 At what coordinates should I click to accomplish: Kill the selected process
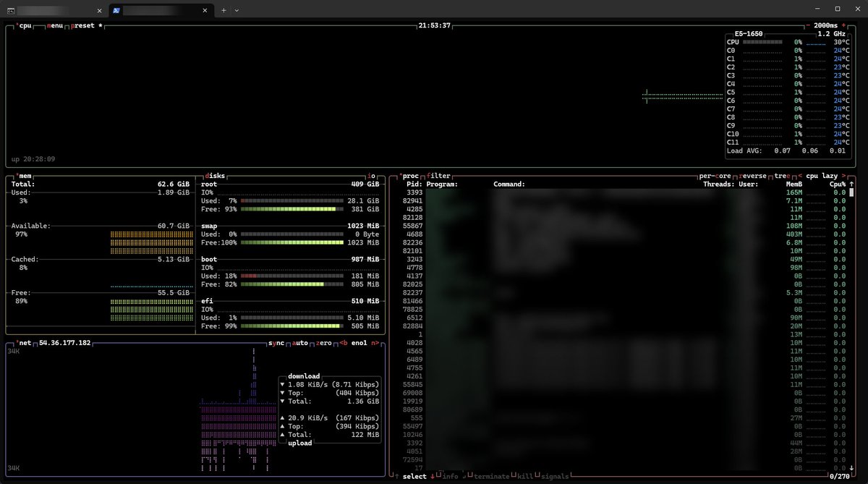tap(524, 476)
